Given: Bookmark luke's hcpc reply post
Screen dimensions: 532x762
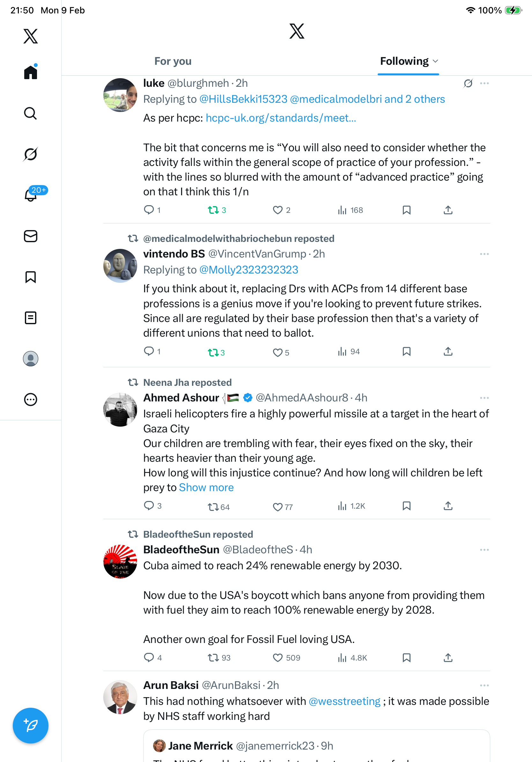Looking at the screenshot, I should (406, 210).
